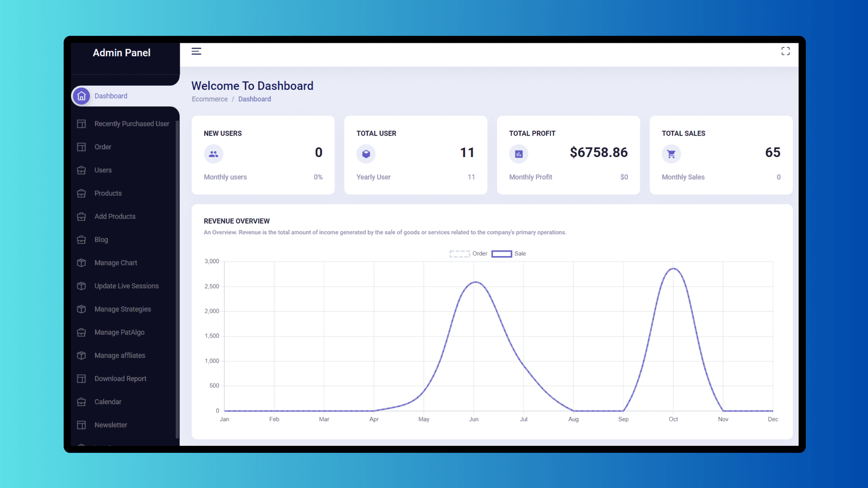Viewport: 868px width, 488px height.
Task: Click the Ecommerce breadcrumb link
Action: point(209,99)
